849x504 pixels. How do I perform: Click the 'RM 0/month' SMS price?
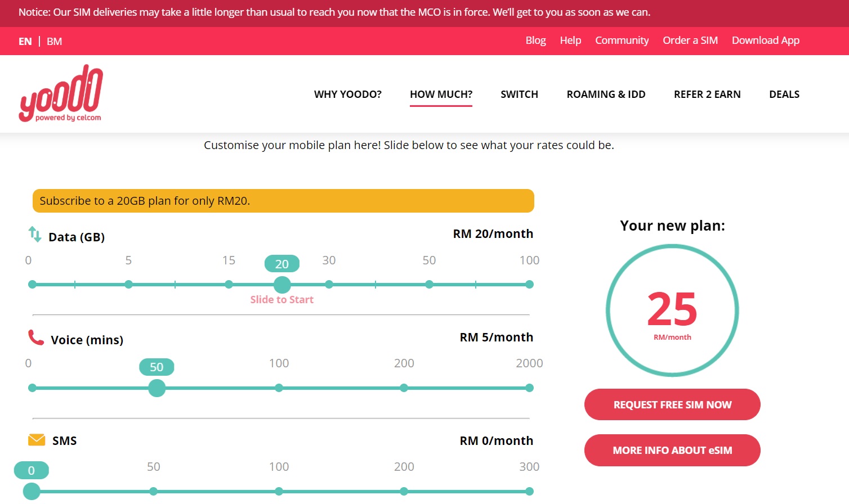tap(497, 440)
